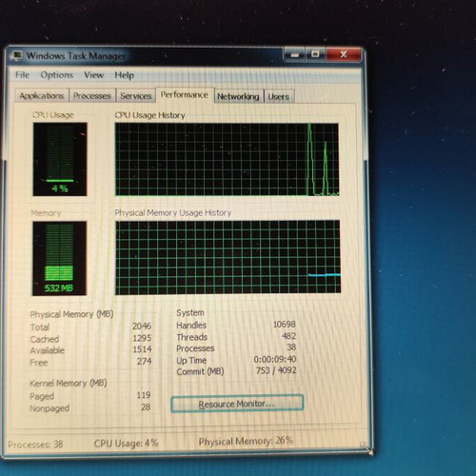
Task: Close the Windows Task Manager window
Action: point(344,54)
